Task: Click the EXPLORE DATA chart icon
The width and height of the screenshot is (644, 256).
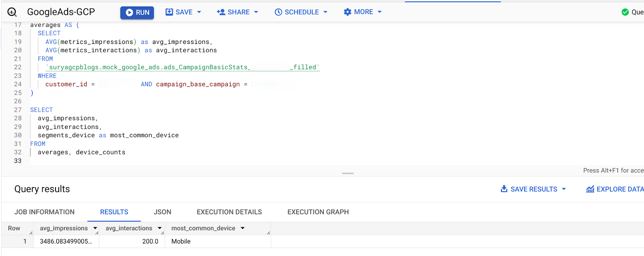Action: pos(590,189)
